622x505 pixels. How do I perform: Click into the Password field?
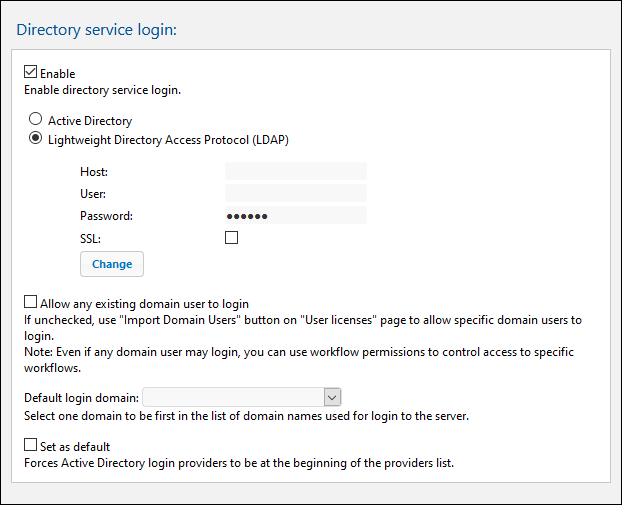(x=295, y=215)
